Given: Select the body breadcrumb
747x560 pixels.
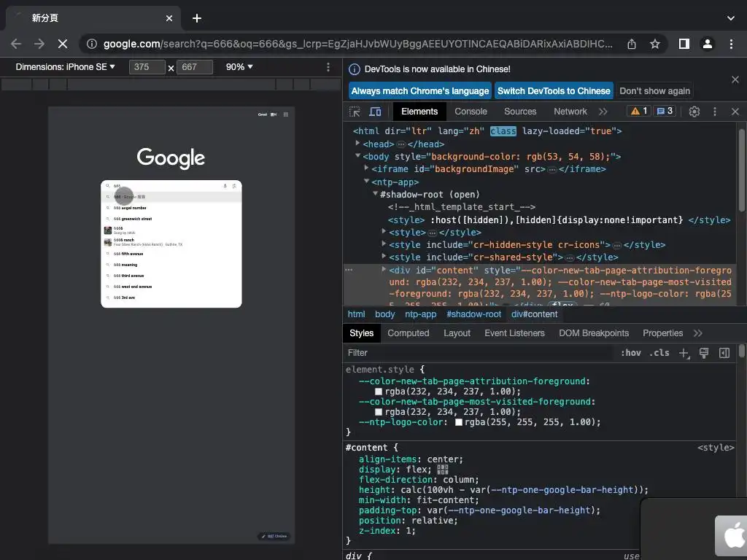Looking at the screenshot, I should click(384, 314).
